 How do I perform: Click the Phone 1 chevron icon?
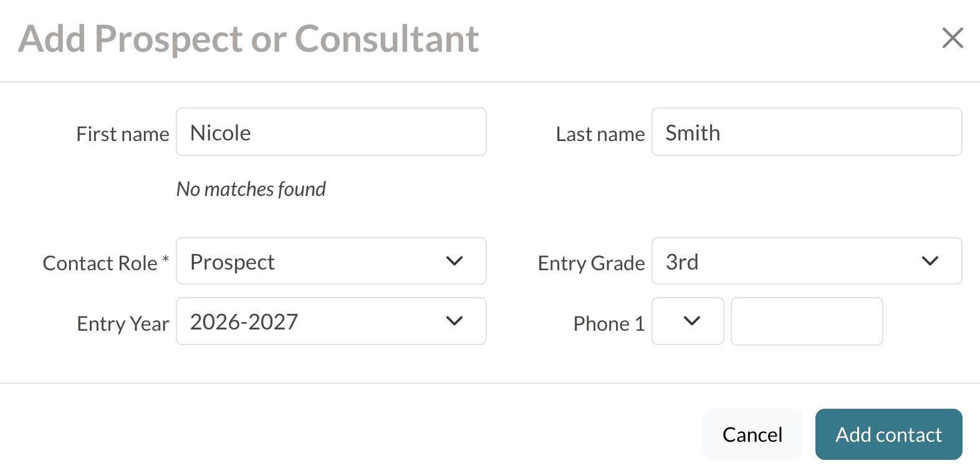click(692, 321)
